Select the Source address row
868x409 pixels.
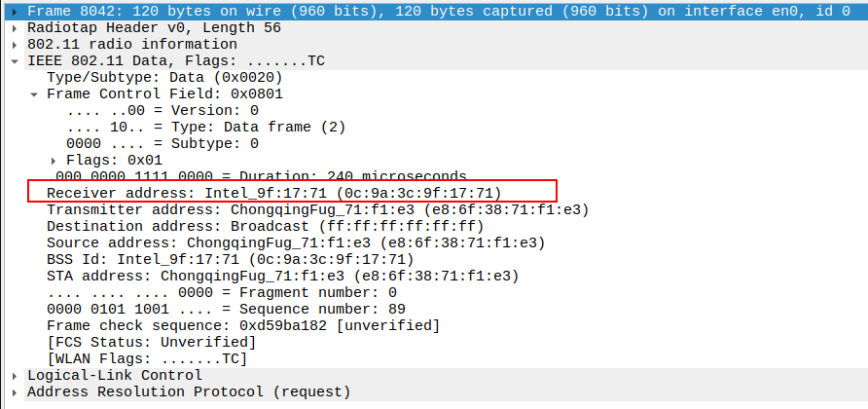[x=295, y=242]
